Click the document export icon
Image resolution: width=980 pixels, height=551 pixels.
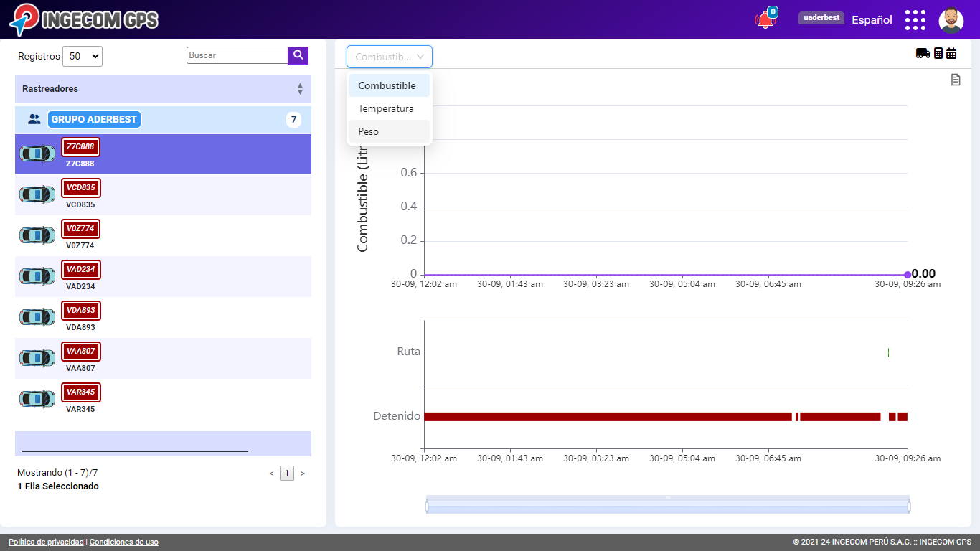pos(956,80)
